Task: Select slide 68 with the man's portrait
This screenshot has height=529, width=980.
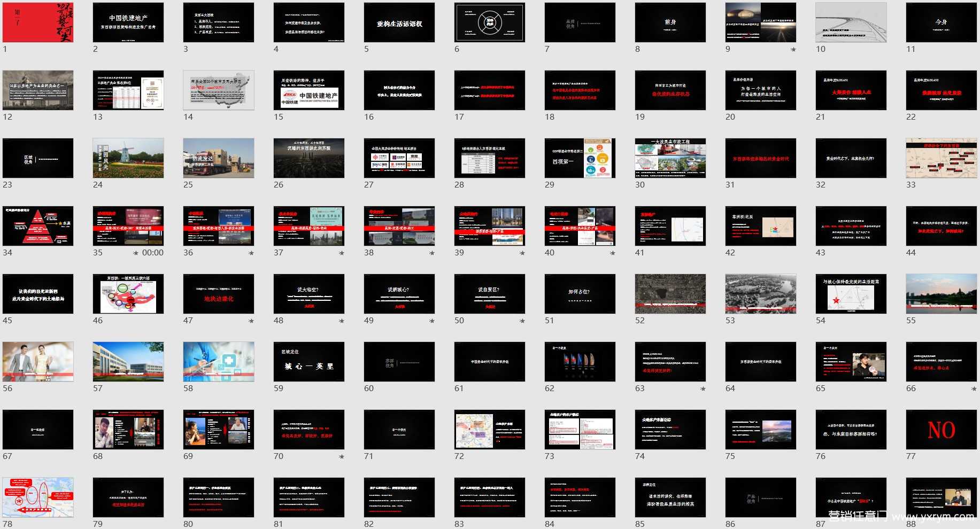Action: tap(128, 430)
